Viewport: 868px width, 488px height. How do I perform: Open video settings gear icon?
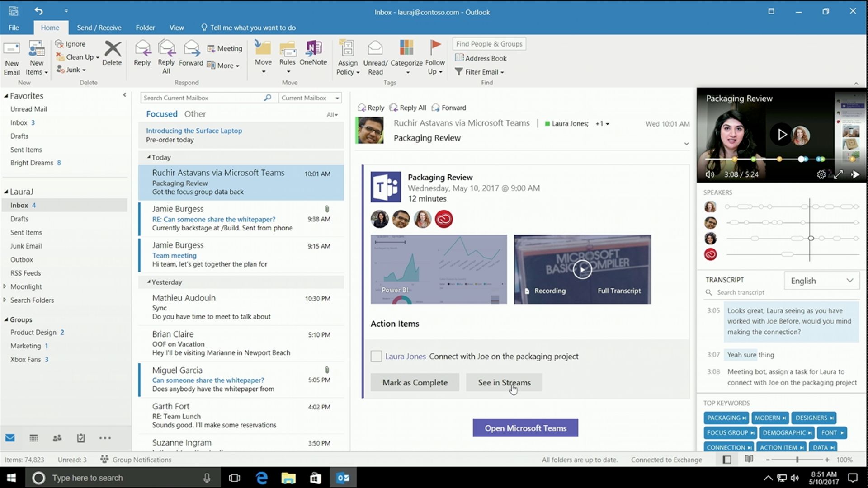[x=821, y=174]
